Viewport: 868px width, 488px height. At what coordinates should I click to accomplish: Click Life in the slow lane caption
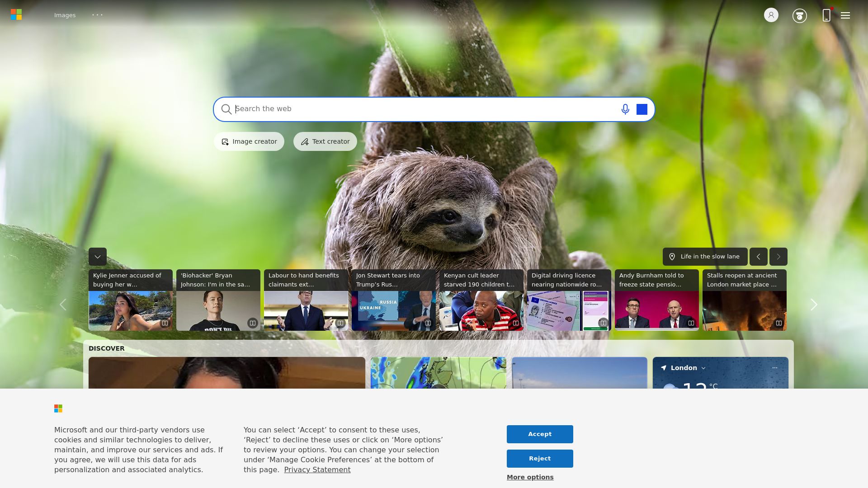tap(710, 257)
